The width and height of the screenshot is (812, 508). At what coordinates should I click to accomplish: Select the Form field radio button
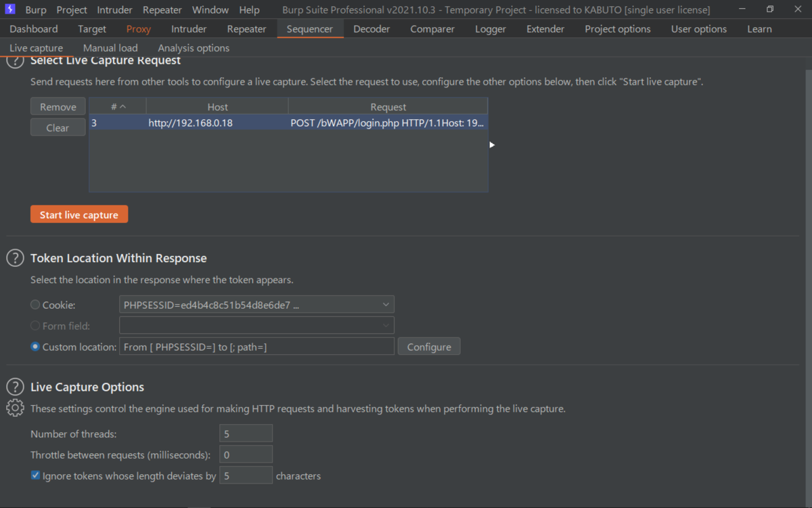click(x=35, y=326)
